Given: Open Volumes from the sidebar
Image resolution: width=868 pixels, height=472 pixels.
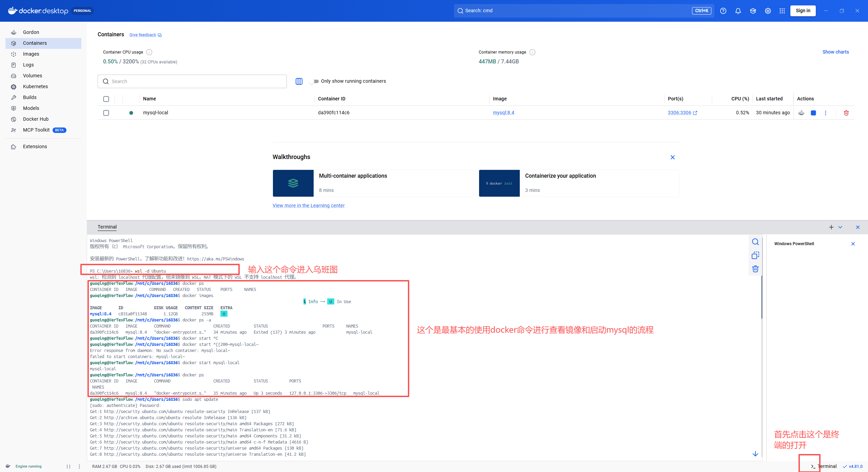Looking at the screenshot, I should 43,76.
